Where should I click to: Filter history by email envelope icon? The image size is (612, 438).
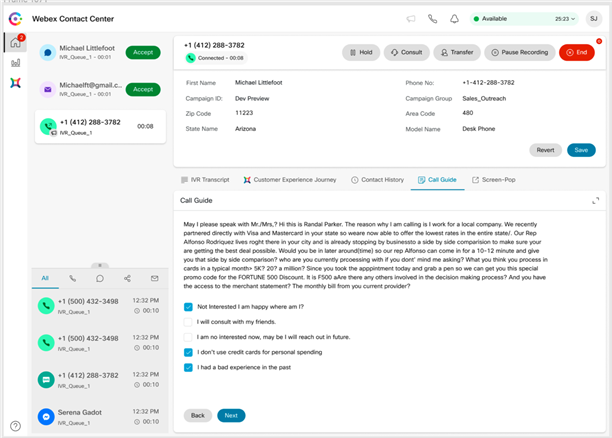[155, 278]
